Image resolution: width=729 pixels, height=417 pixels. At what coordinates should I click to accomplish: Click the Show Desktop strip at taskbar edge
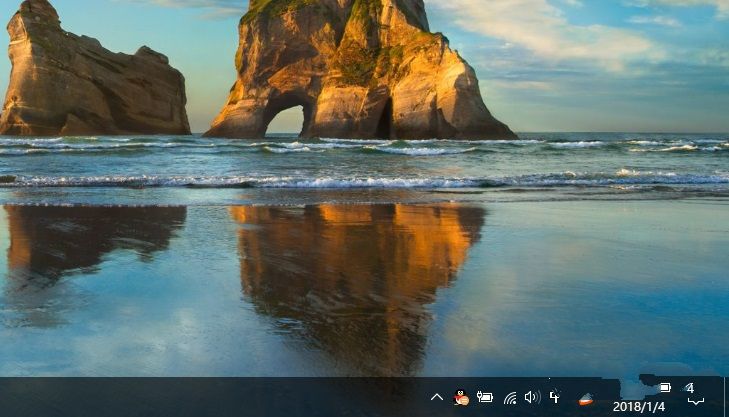pos(725,397)
